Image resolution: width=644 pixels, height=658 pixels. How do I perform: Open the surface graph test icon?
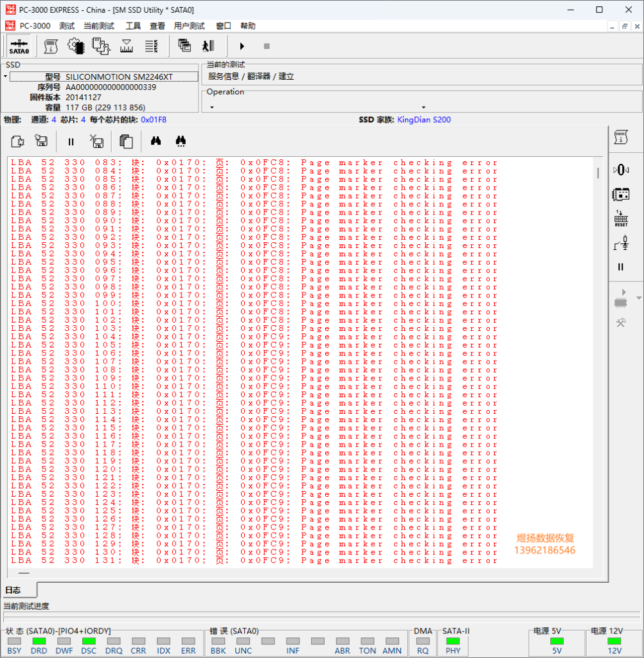[127, 46]
